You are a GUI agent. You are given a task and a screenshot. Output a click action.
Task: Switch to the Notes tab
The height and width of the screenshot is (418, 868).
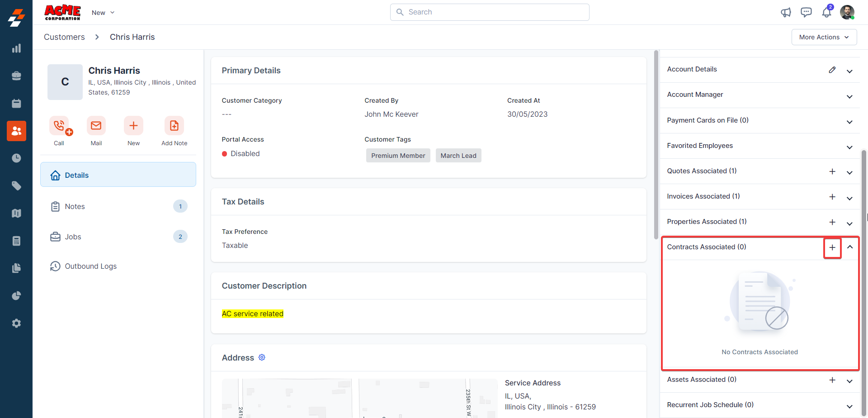75,206
